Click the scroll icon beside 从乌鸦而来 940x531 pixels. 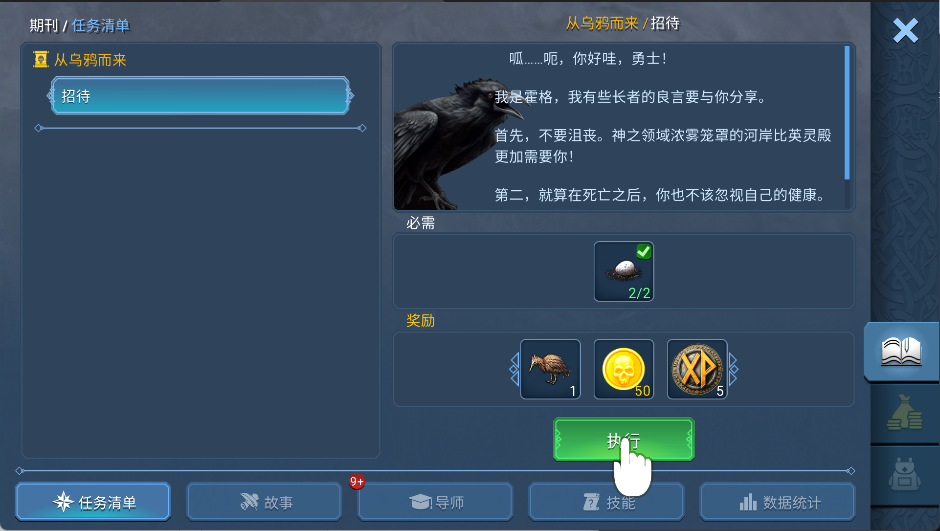tap(41, 59)
